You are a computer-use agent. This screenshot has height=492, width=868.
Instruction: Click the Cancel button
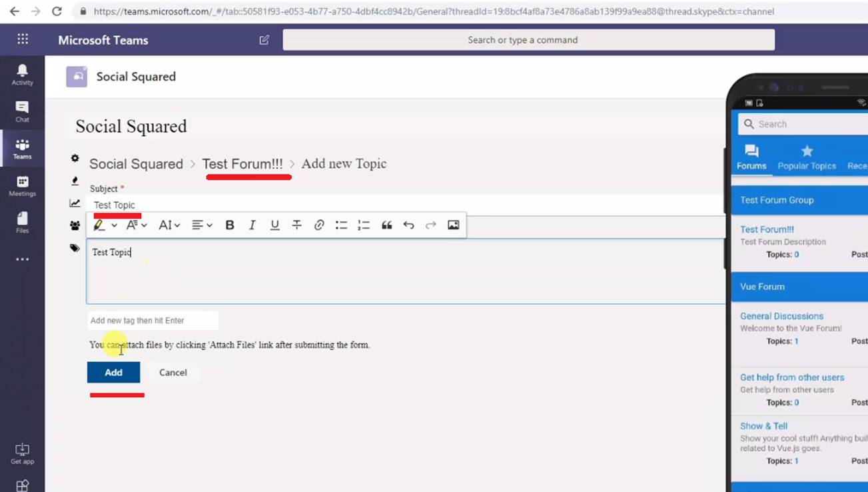pyautogui.click(x=173, y=372)
